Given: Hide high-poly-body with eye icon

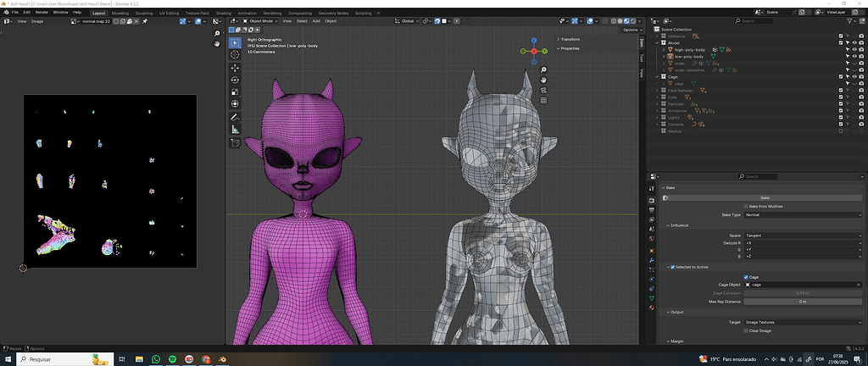Looking at the screenshot, I should pyautogui.click(x=854, y=50).
